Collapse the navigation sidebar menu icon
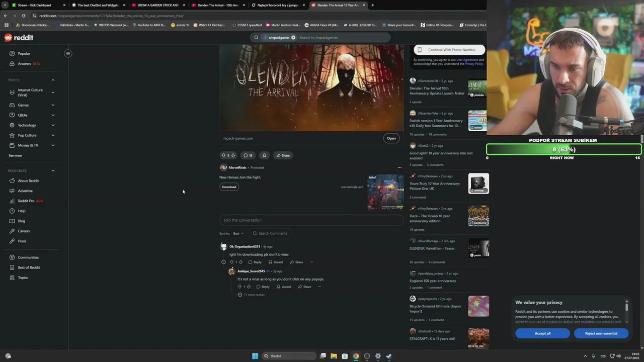The width and height of the screenshot is (644, 362). [x=68, y=53]
